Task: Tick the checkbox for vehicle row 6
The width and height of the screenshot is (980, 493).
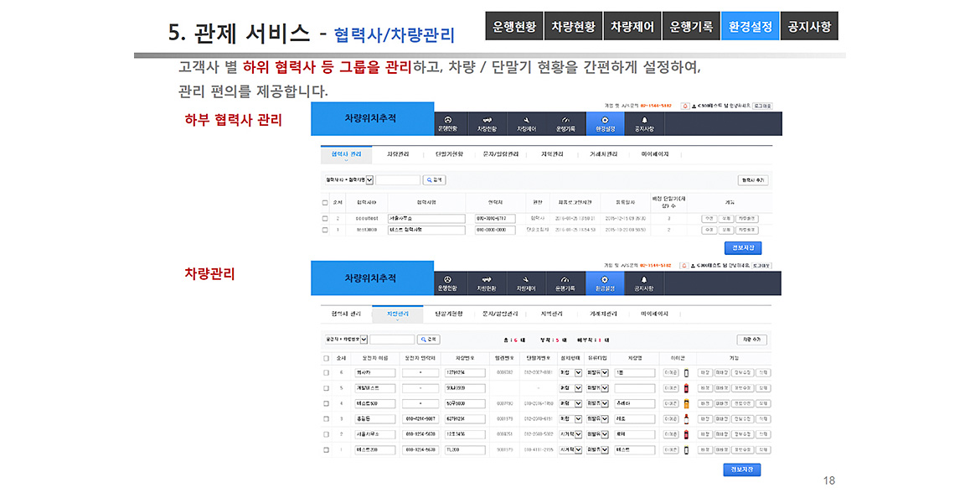Action: [326, 373]
